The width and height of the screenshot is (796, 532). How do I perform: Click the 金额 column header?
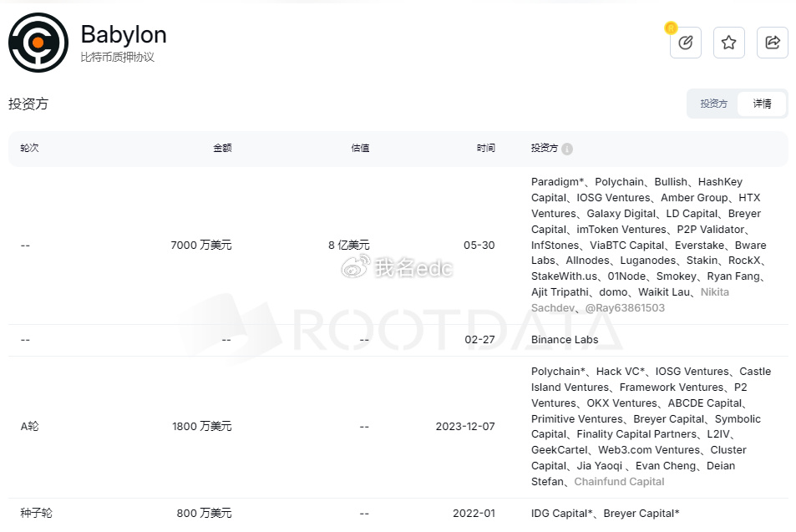[222, 148]
